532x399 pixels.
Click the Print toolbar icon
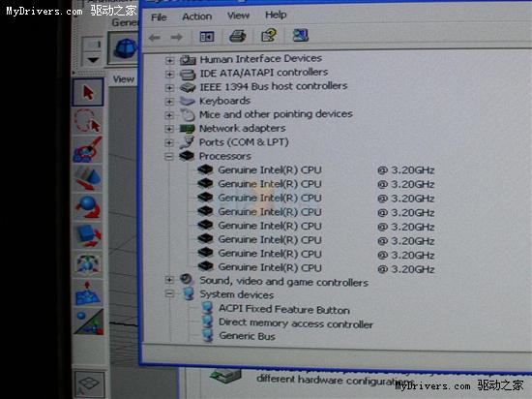(x=238, y=36)
